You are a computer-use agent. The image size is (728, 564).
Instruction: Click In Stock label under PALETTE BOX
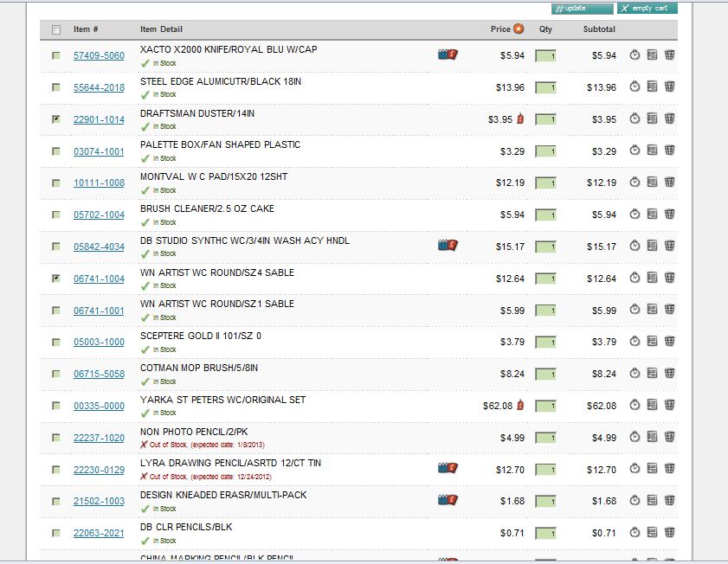click(164, 158)
